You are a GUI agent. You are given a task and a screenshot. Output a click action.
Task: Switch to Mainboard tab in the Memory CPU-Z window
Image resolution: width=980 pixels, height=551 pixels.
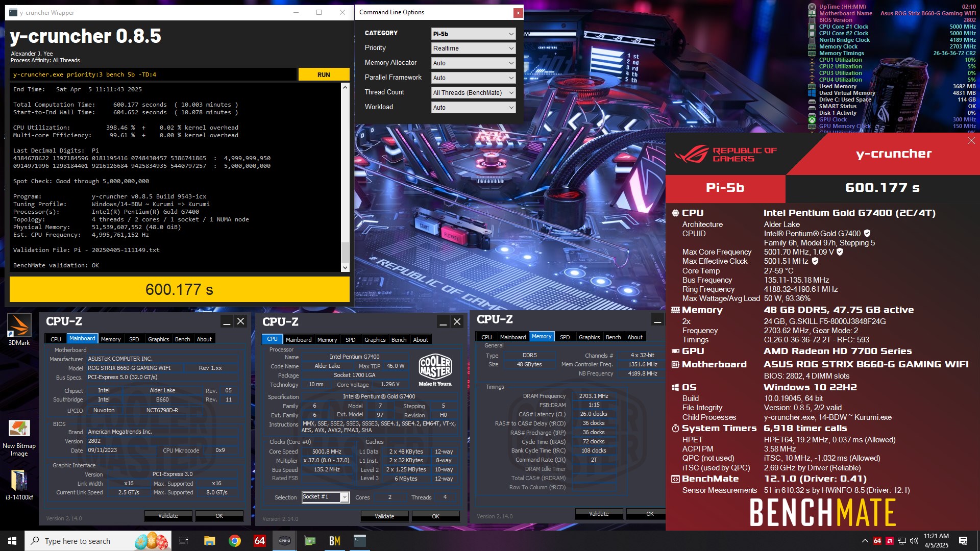click(x=513, y=337)
